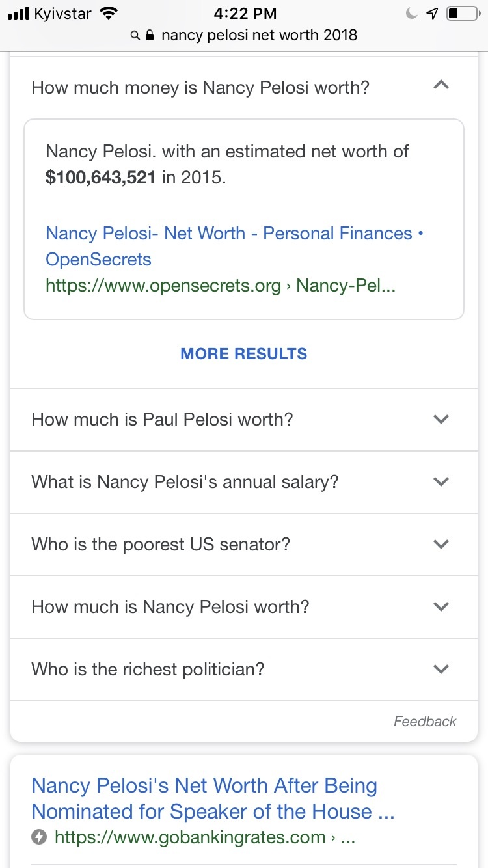Tap the location services arrow icon

pos(432,13)
